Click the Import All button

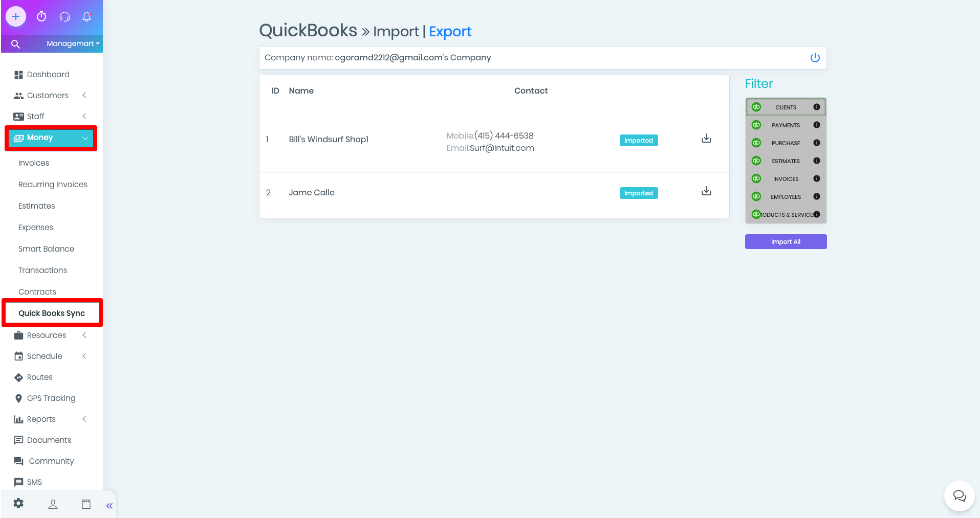786,242
